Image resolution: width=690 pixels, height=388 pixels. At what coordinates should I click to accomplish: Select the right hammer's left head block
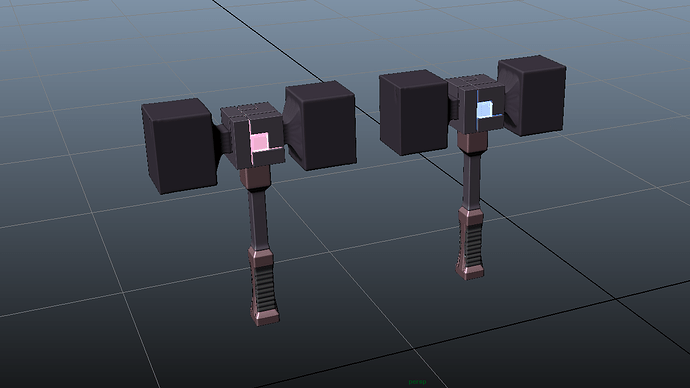(414, 112)
